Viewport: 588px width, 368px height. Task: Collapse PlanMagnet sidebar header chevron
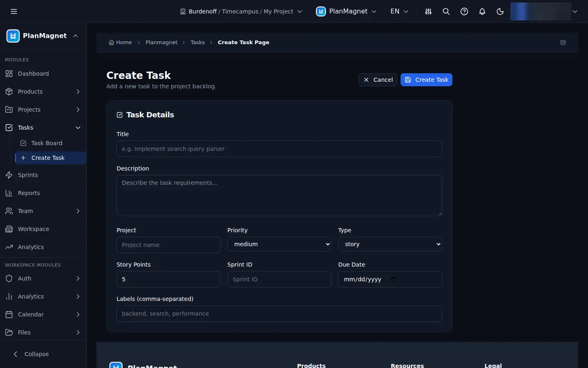tap(76, 36)
